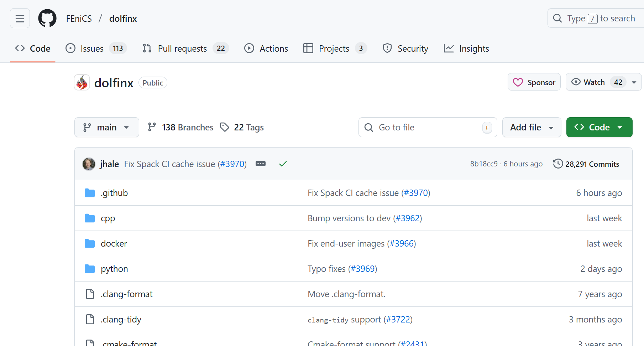Click the Sponsor heart icon
Viewport: 644px width, 346px height.
[x=518, y=82]
